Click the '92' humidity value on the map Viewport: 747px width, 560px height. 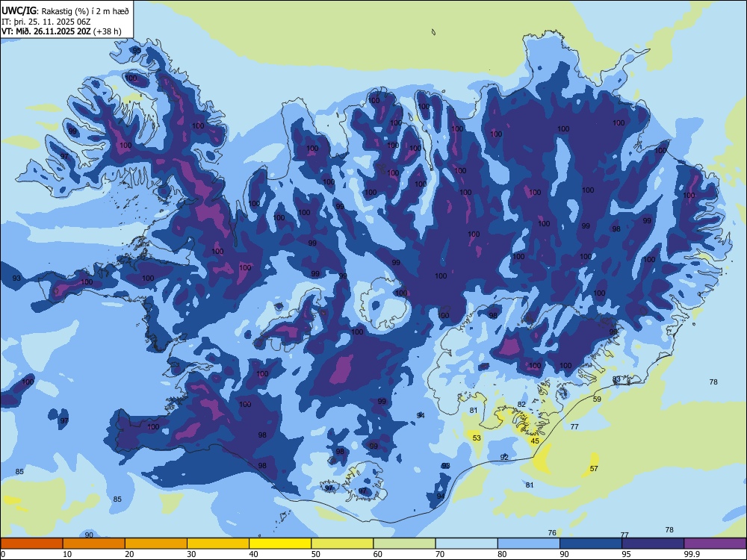tap(504, 457)
